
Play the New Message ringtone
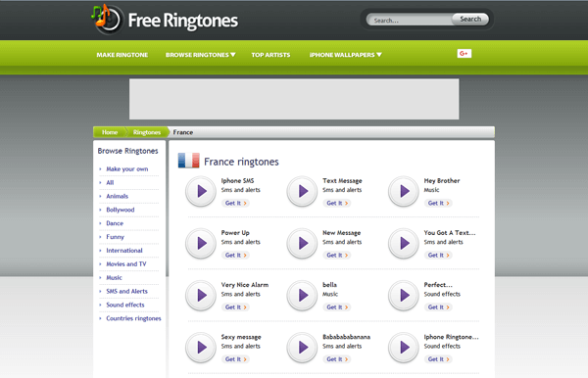point(302,244)
